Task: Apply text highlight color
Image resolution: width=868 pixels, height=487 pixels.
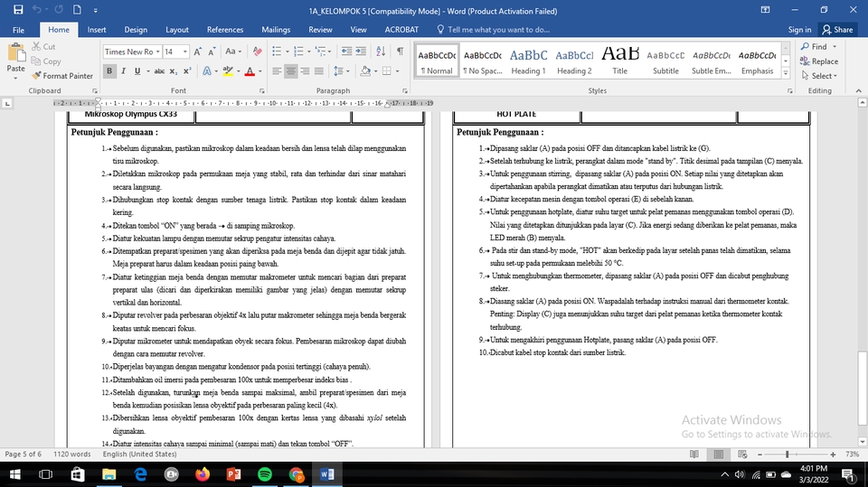Action: (x=228, y=70)
